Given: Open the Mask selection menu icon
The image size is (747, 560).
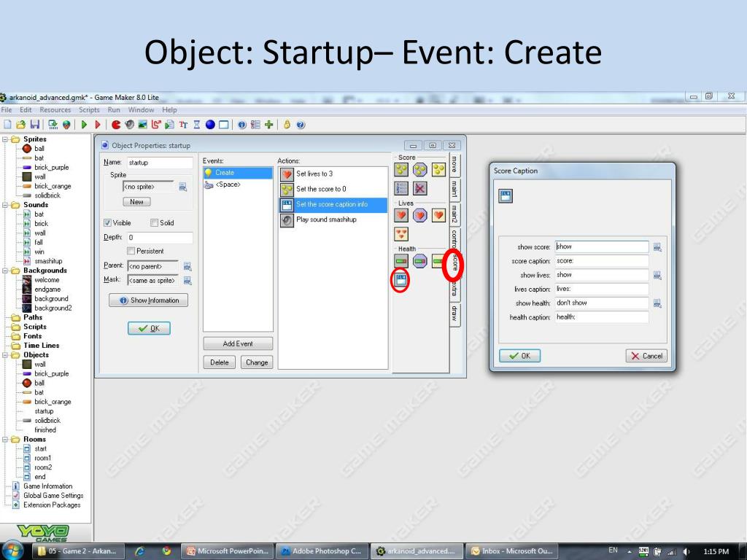Looking at the screenshot, I should [x=187, y=281].
